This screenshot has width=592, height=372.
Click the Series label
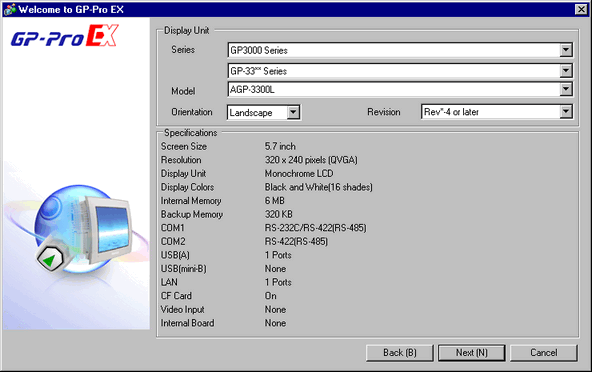183,49
